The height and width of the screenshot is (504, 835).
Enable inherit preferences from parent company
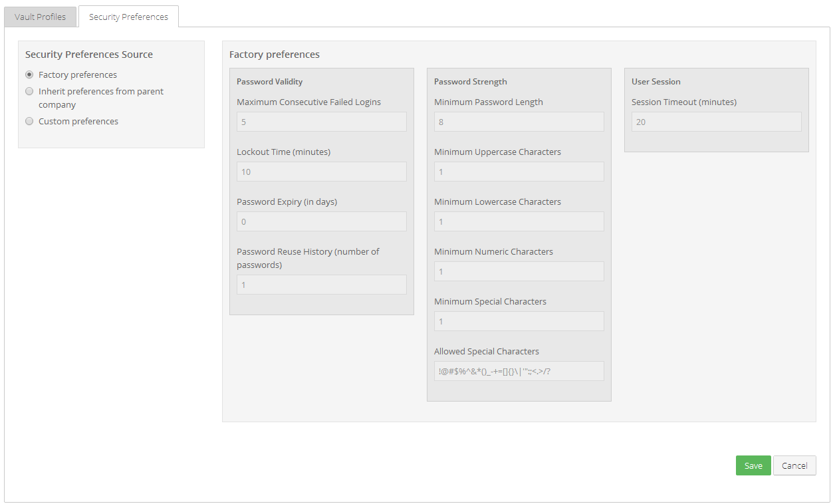(x=28, y=91)
